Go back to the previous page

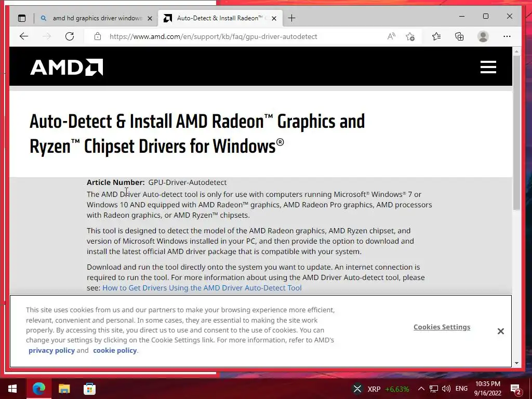pyautogui.click(x=24, y=36)
